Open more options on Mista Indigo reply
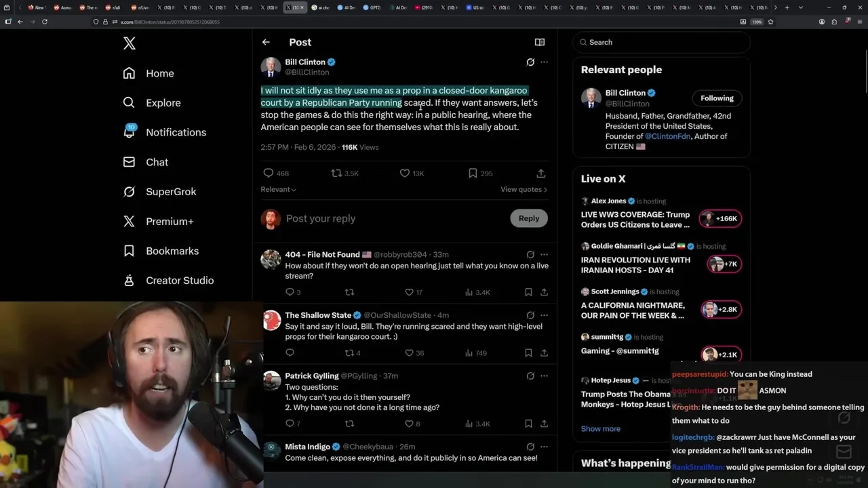This screenshot has height=488, width=868. coord(544,447)
